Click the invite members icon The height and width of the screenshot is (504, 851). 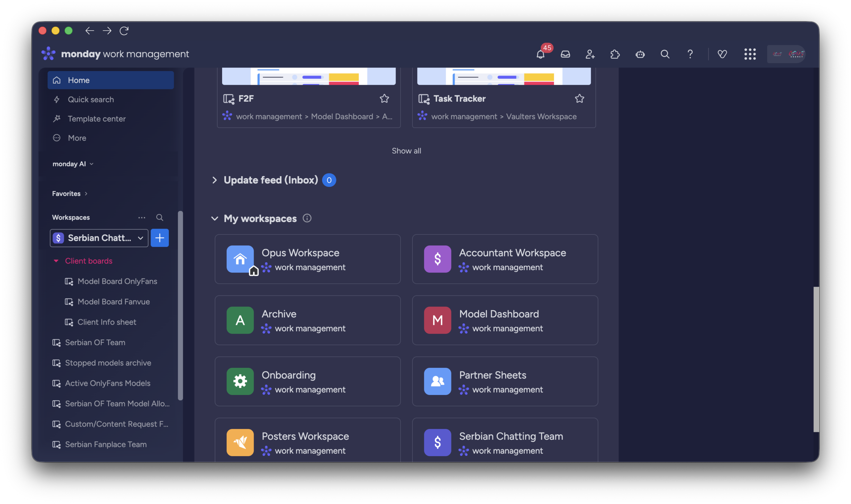pos(590,54)
